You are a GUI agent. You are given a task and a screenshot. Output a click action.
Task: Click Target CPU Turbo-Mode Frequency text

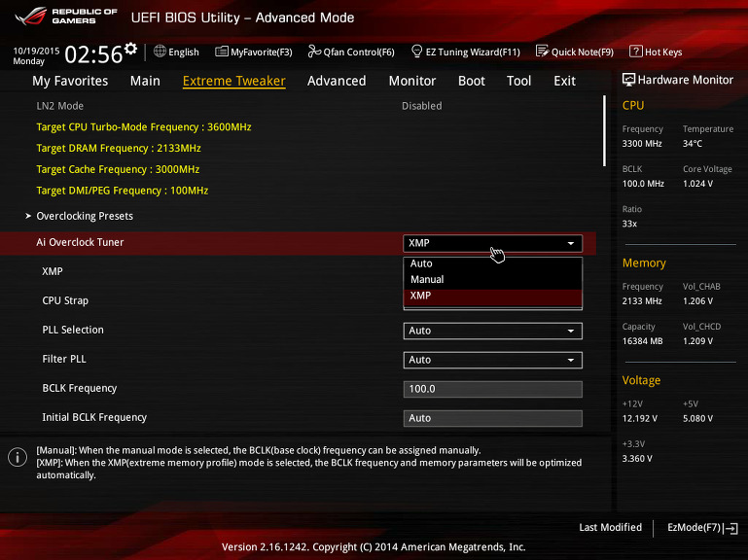click(144, 127)
